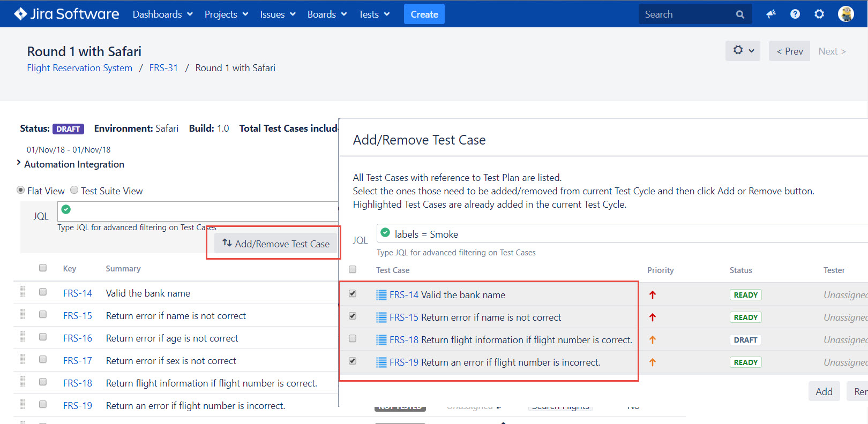
Task: Go to the previous test cycle
Action: [x=789, y=51]
